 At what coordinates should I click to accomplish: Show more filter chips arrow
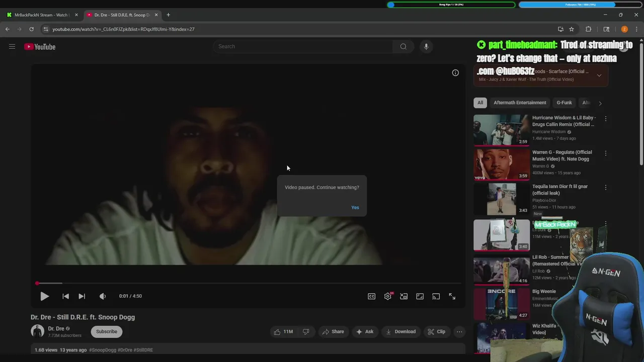[x=600, y=103]
